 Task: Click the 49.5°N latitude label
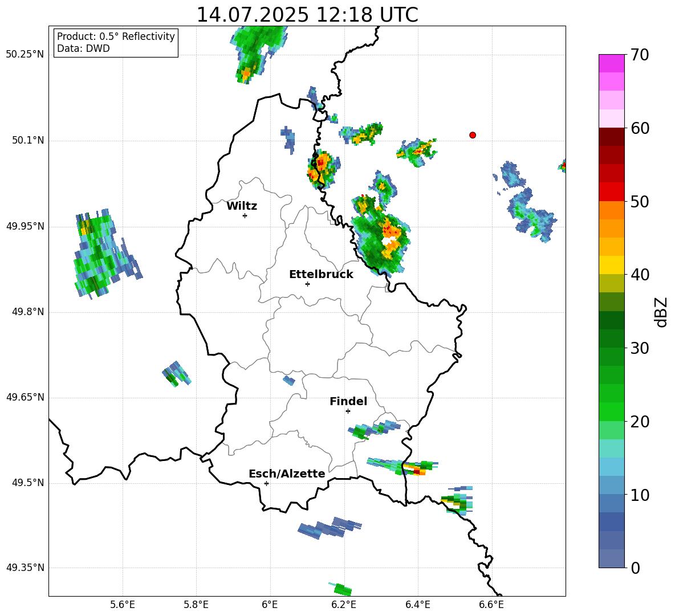point(28,483)
